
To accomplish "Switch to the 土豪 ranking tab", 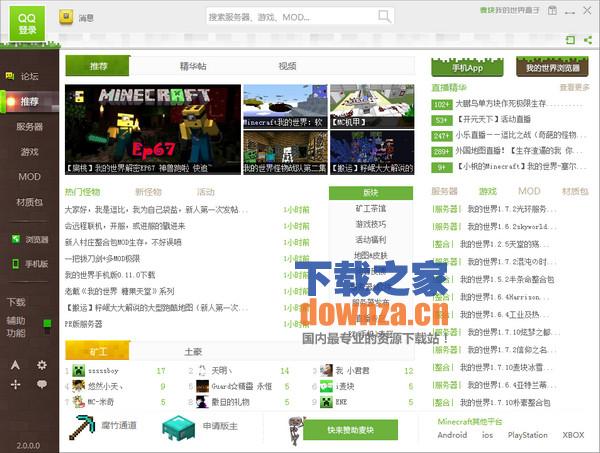I will [193, 351].
